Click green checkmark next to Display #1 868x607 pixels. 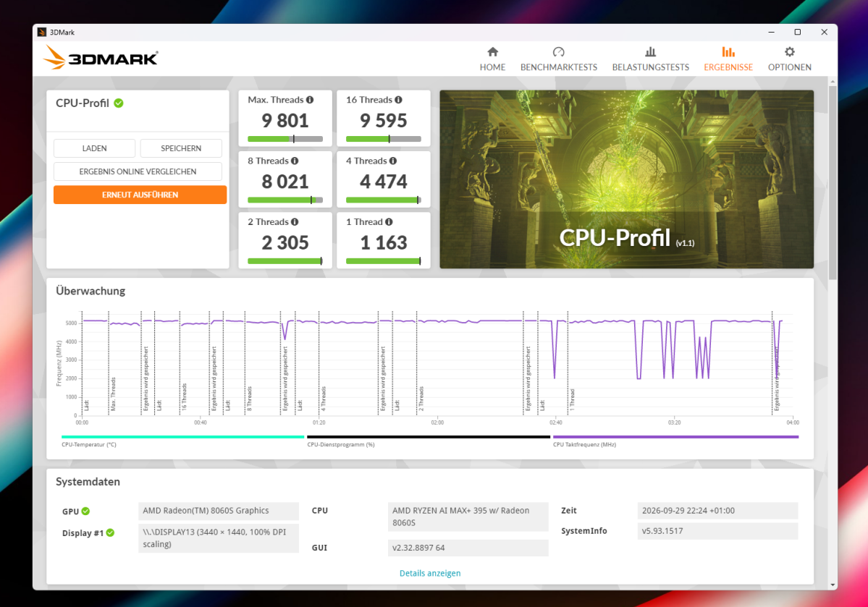pyautogui.click(x=110, y=532)
